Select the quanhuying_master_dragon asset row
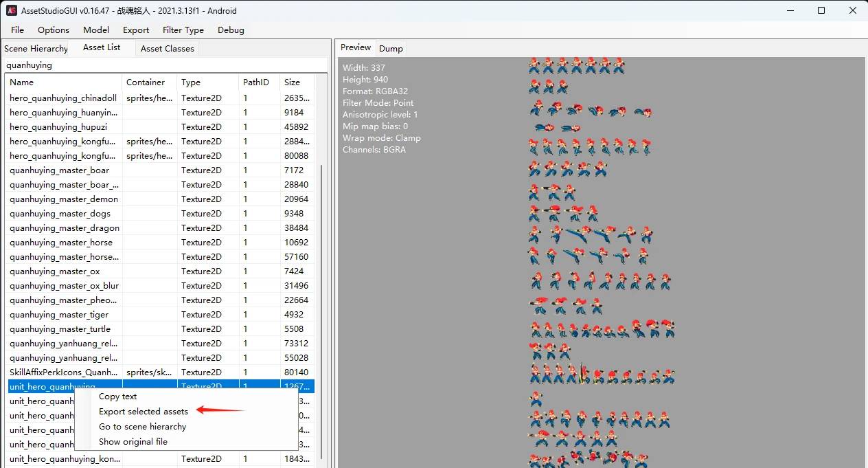Viewport: 868px width, 468px height. [65, 228]
